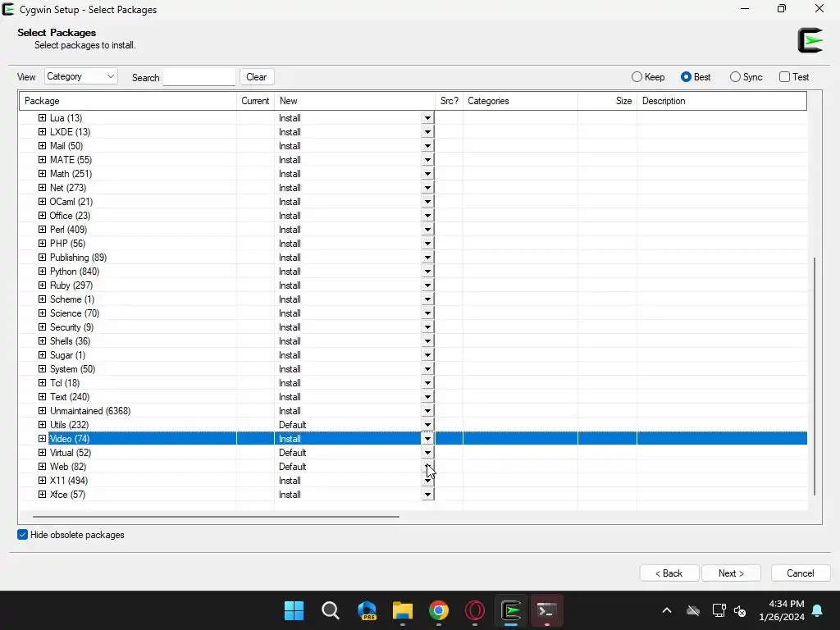
Task: Focus the Search input field
Action: pyautogui.click(x=199, y=76)
